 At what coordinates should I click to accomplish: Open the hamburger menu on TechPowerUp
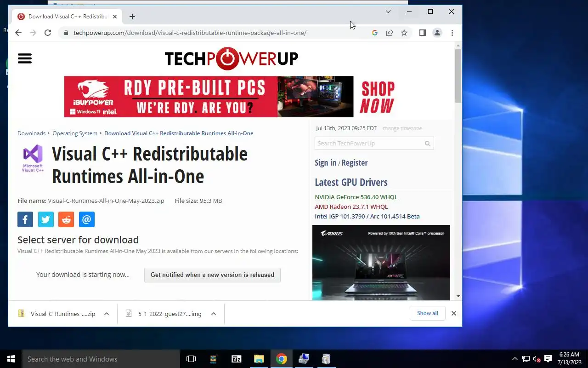point(25,58)
